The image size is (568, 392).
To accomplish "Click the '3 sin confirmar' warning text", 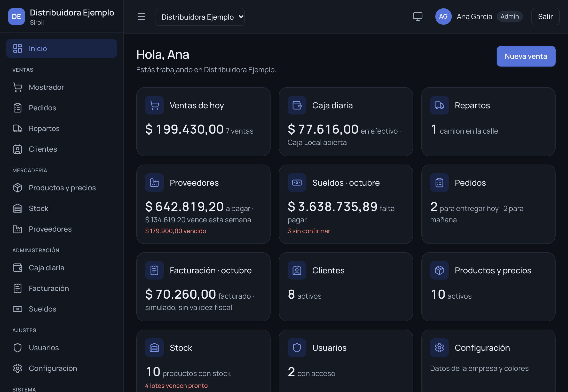I will point(309,231).
